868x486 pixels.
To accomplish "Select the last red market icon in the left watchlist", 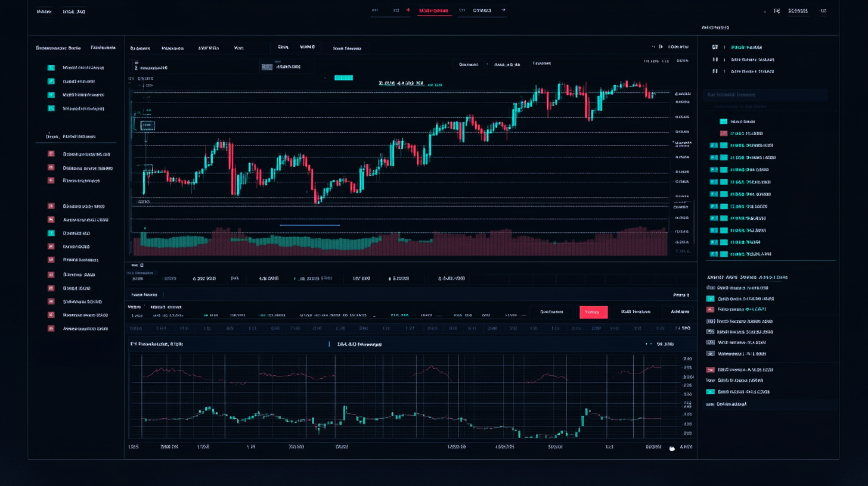I will pos(50,329).
